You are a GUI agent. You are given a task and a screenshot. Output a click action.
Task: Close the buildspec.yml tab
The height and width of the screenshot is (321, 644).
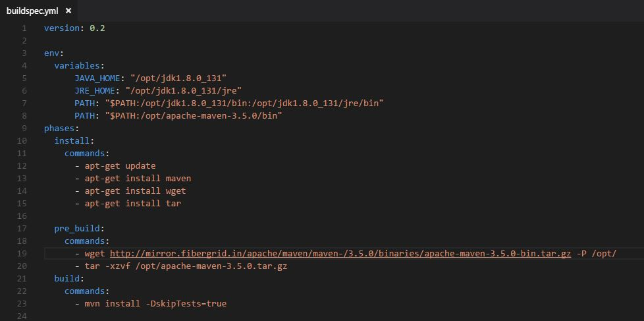tap(68, 11)
